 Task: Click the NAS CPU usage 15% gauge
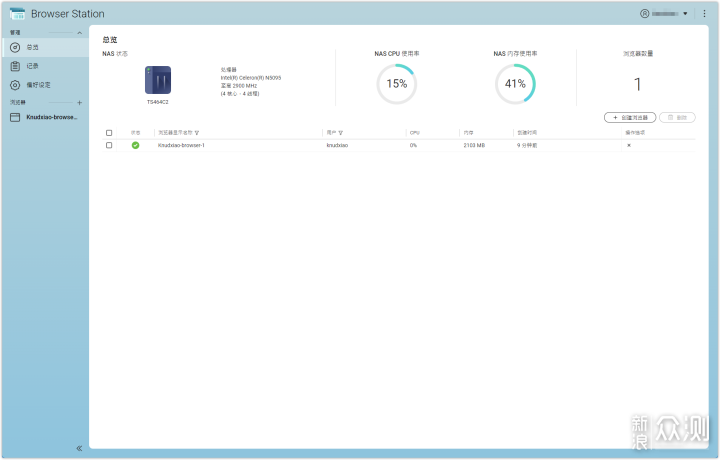(397, 84)
